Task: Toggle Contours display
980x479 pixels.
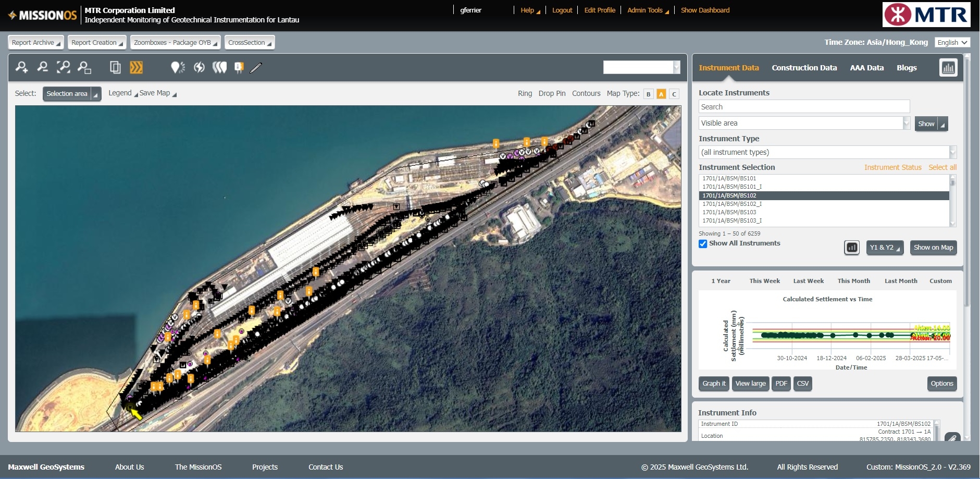Action: click(x=586, y=93)
